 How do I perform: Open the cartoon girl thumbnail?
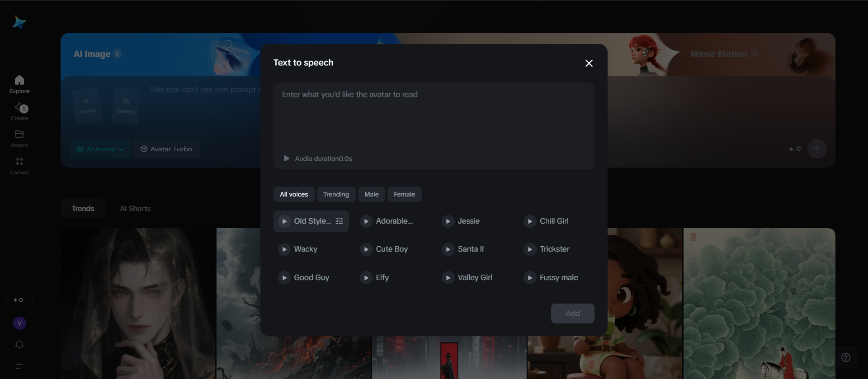pyautogui.click(x=645, y=304)
